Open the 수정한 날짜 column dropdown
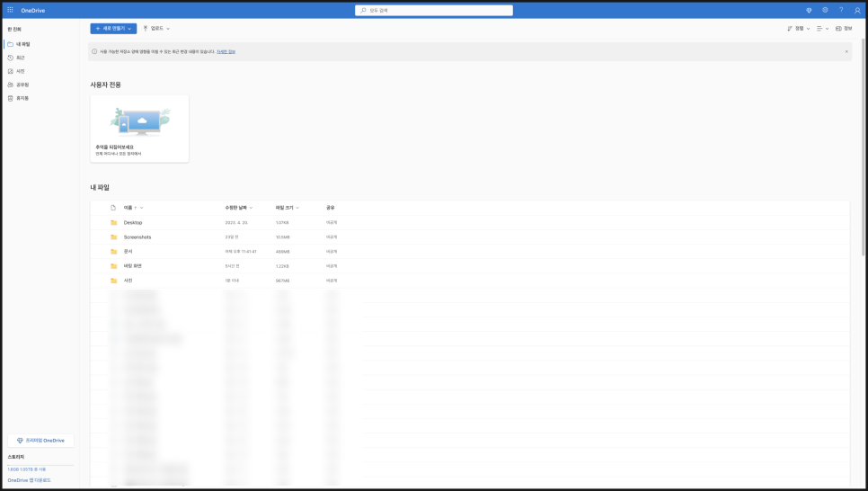Image resolution: width=868 pixels, height=491 pixels. click(x=239, y=208)
